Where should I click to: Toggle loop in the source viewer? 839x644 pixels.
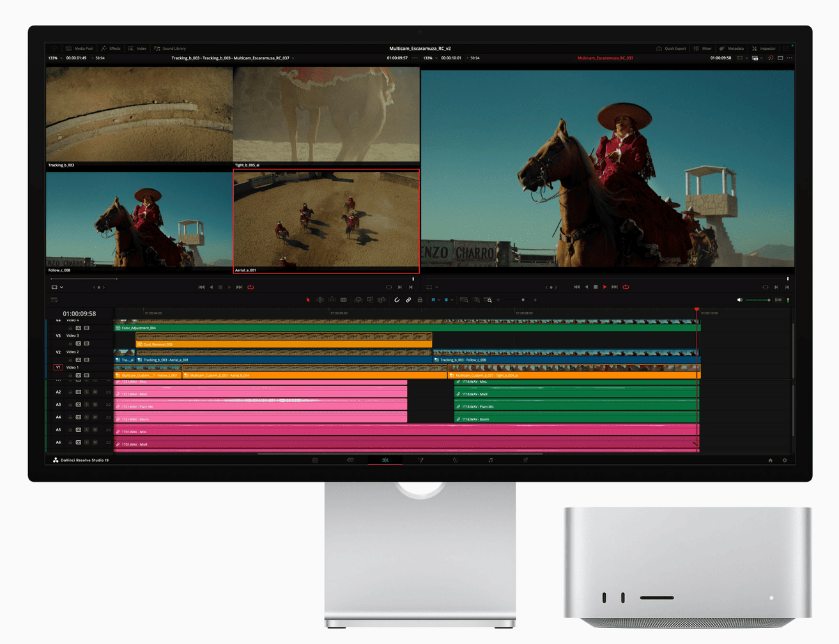[x=250, y=287]
